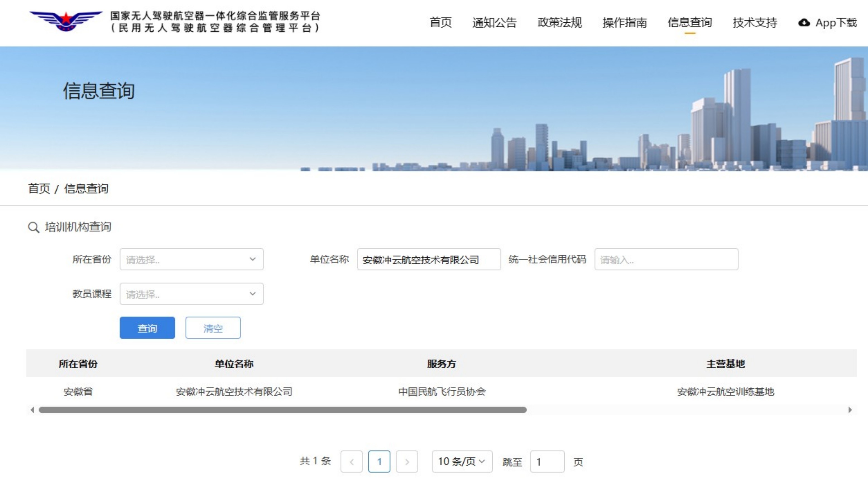Click the previous page arrow in pagination
This screenshot has width=868, height=483.
coord(351,461)
